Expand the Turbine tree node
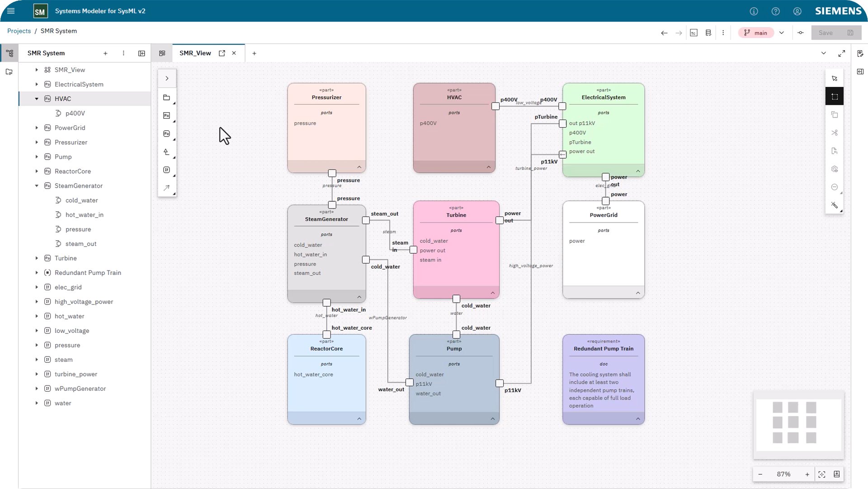 37,258
